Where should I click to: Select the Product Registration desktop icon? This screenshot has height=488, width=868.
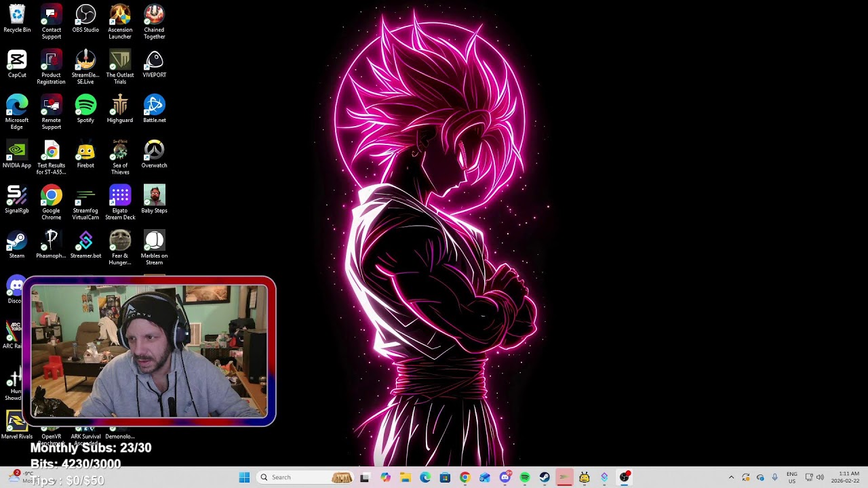click(x=52, y=67)
